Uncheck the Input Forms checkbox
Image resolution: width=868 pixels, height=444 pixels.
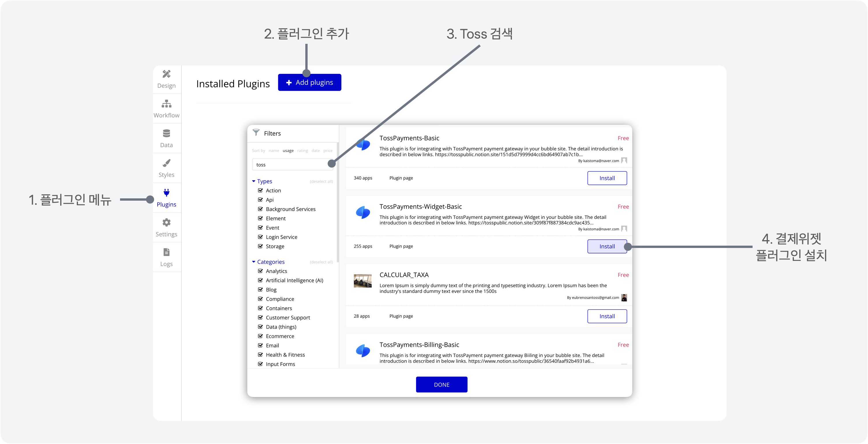tap(261, 364)
